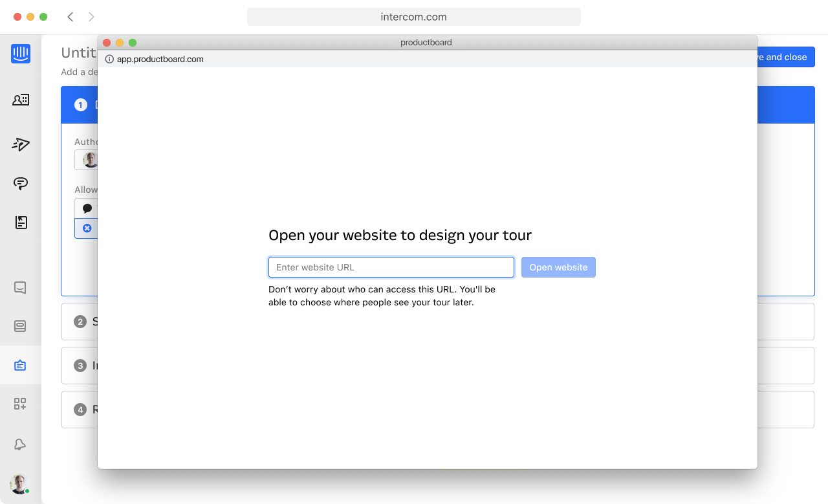
Task: Open the Author avatar dropdown in Intercom
Action: click(x=86, y=160)
